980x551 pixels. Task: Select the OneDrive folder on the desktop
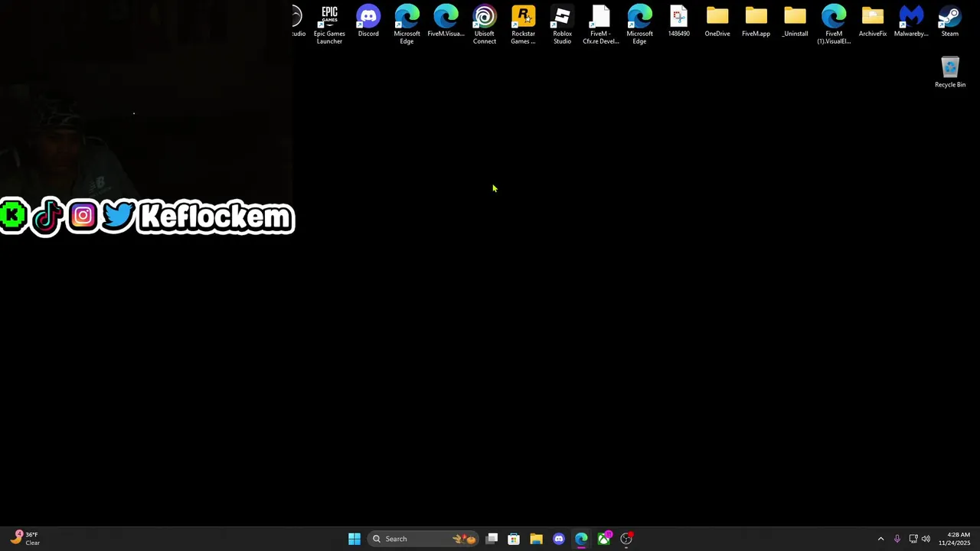coord(717,21)
